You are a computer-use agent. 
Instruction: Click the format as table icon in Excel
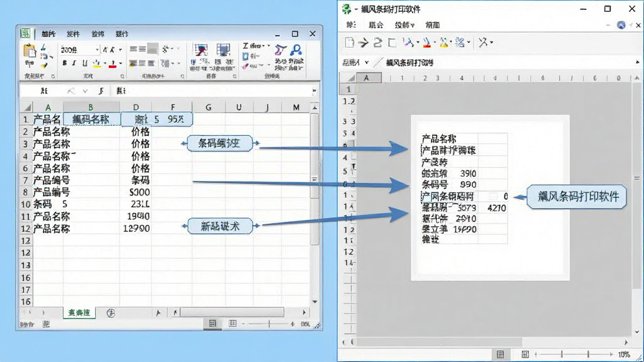[223, 50]
